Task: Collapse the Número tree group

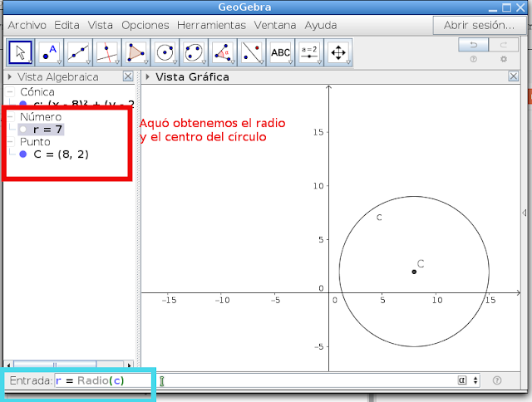Action: click(11, 117)
